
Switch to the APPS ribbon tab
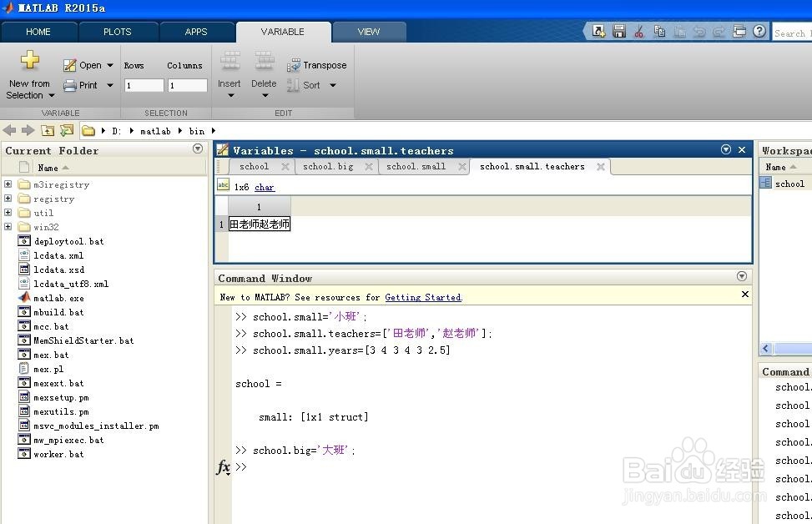click(x=196, y=32)
